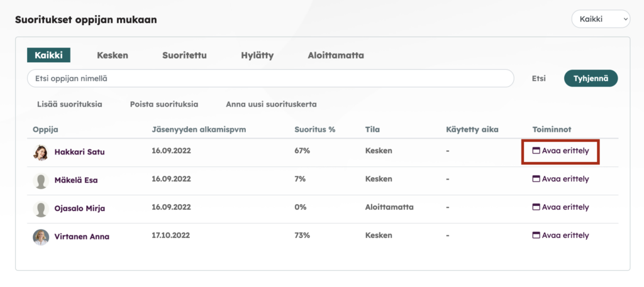
Task: Click the Etsi search button
Action: tap(539, 79)
